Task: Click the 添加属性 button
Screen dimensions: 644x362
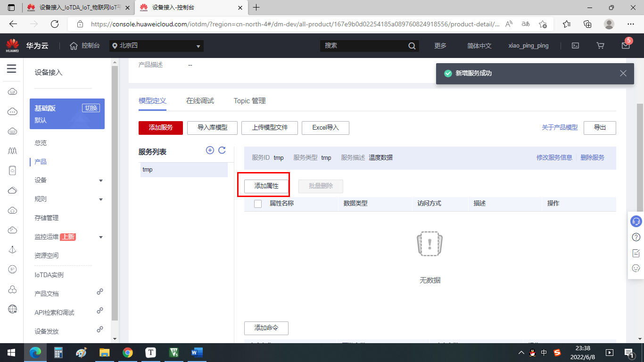Action: point(266,186)
